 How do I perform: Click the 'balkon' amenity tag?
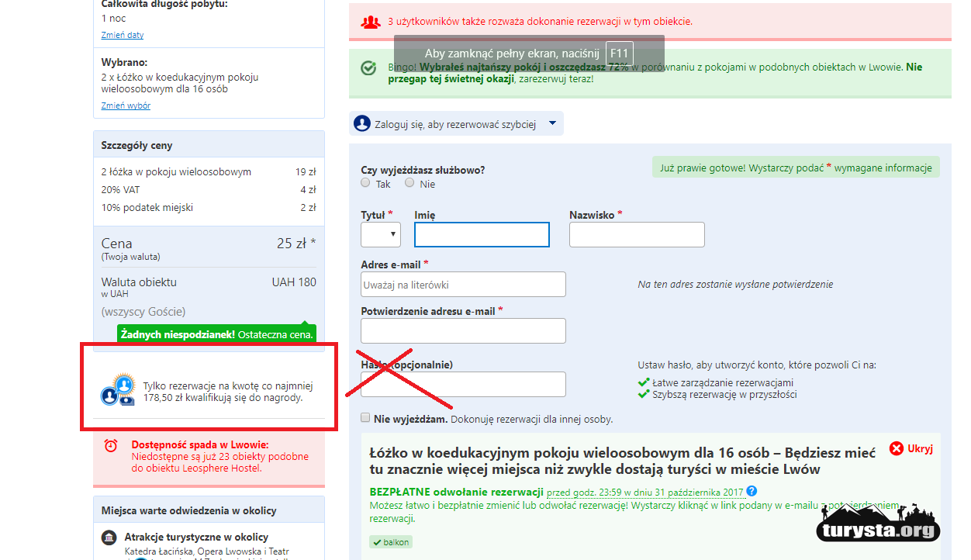(x=391, y=542)
